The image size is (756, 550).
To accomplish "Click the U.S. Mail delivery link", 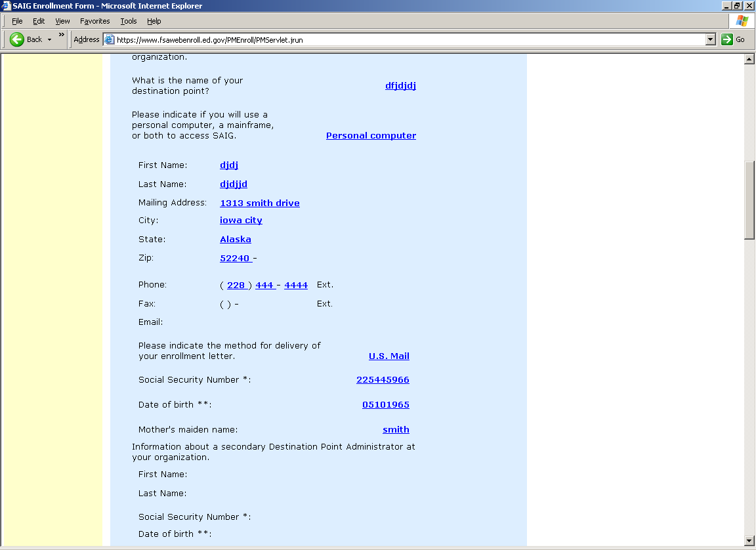I will point(389,356).
